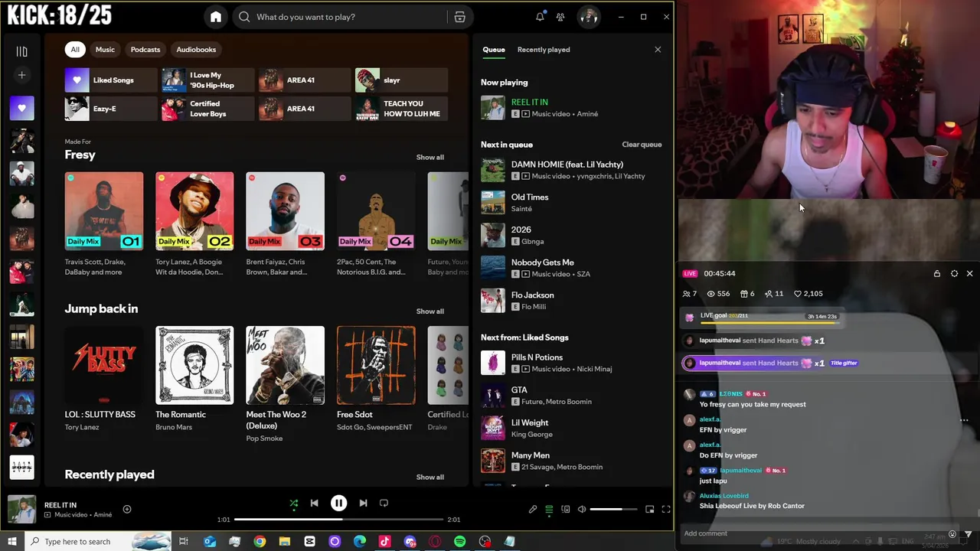Skip to previous track

314,503
